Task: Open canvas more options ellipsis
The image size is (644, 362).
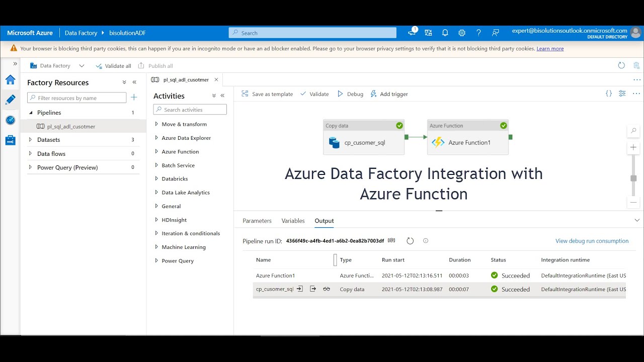Action: [636, 94]
